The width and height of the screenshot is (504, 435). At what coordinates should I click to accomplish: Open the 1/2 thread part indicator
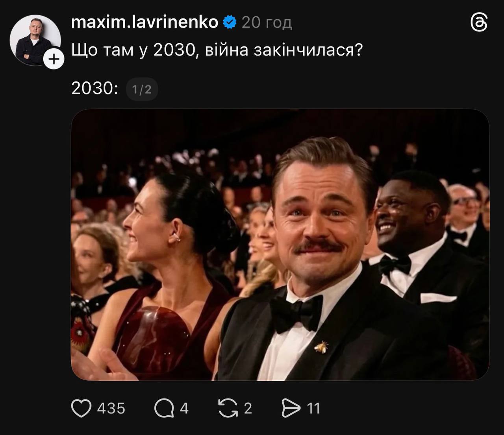pyautogui.click(x=142, y=90)
